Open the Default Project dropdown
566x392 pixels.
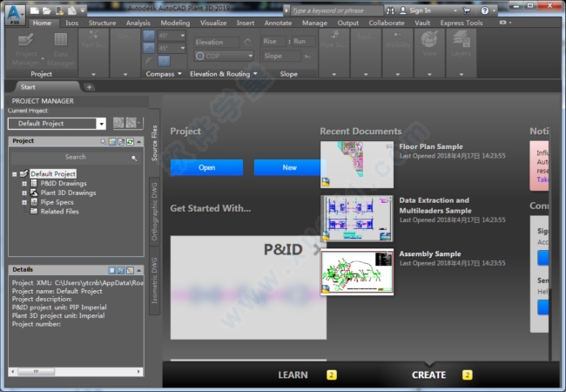101,124
